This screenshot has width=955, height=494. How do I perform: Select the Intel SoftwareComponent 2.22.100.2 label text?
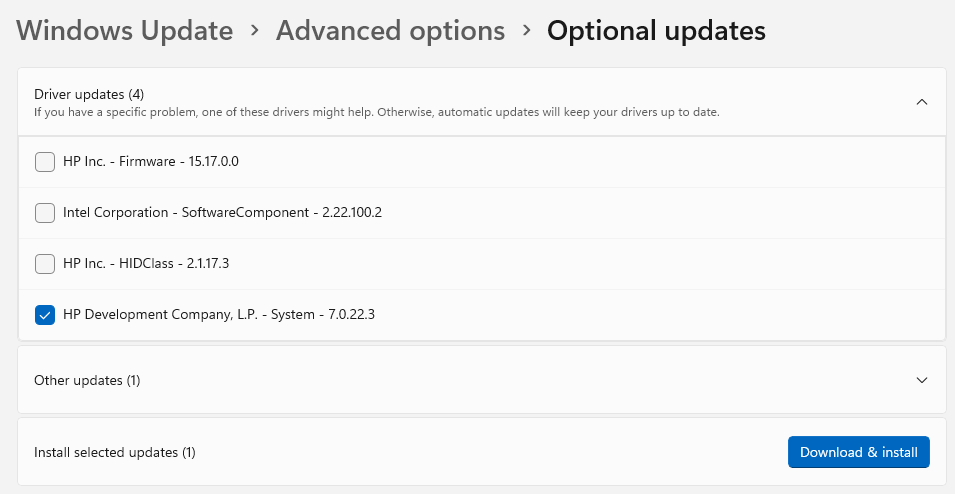click(222, 213)
